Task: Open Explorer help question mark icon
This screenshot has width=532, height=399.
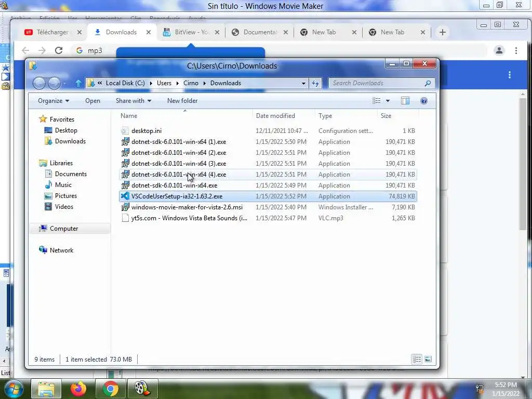Action: tap(424, 101)
